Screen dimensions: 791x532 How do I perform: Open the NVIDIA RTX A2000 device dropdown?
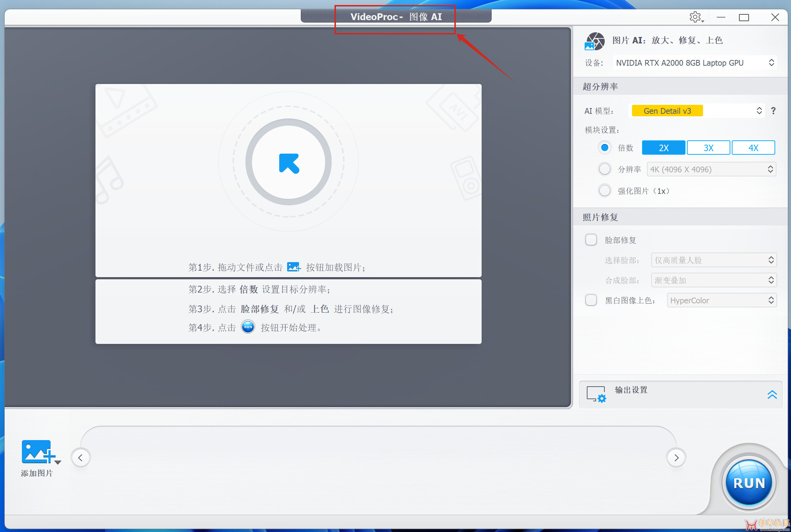coord(694,63)
